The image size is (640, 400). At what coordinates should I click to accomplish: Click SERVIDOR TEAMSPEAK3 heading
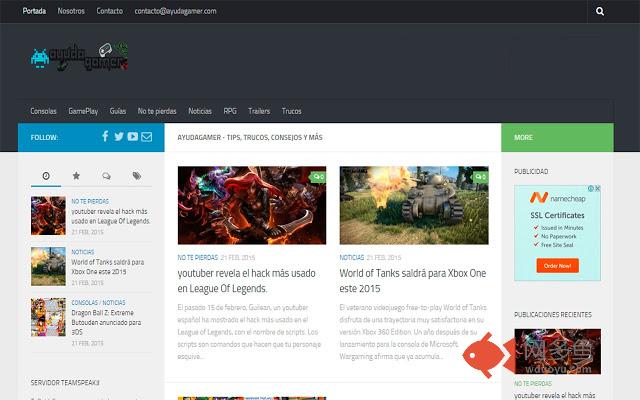(65, 383)
